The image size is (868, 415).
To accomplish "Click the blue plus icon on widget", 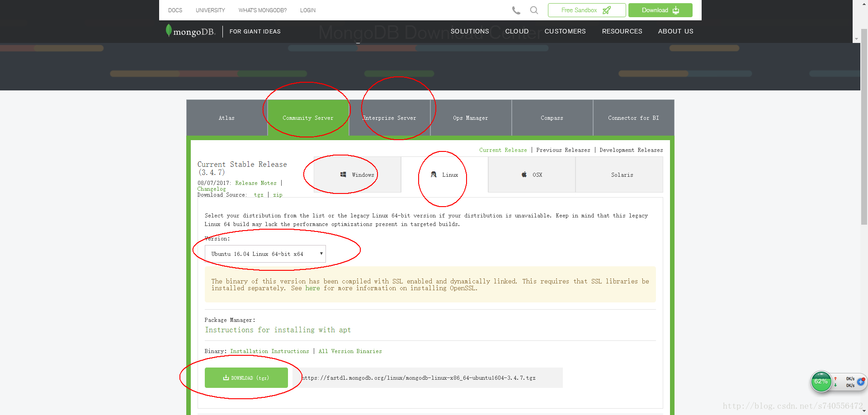I will 861,382.
